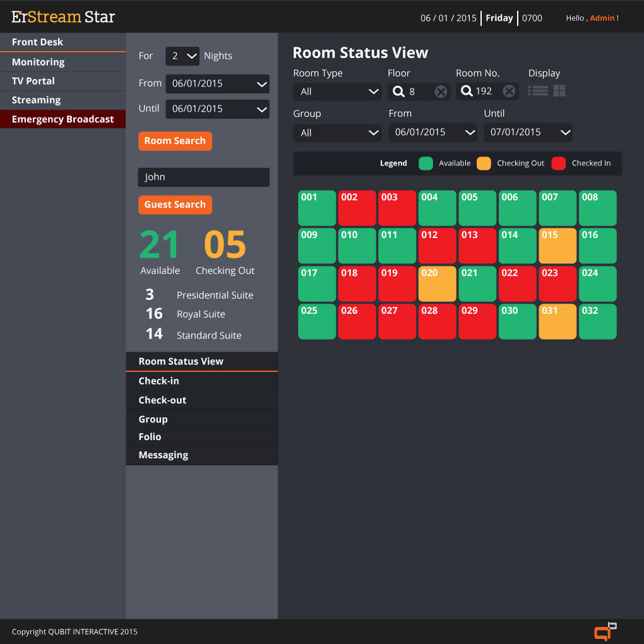644x644 pixels.
Task: Select checking-out room 020
Action: pyautogui.click(x=437, y=284)
